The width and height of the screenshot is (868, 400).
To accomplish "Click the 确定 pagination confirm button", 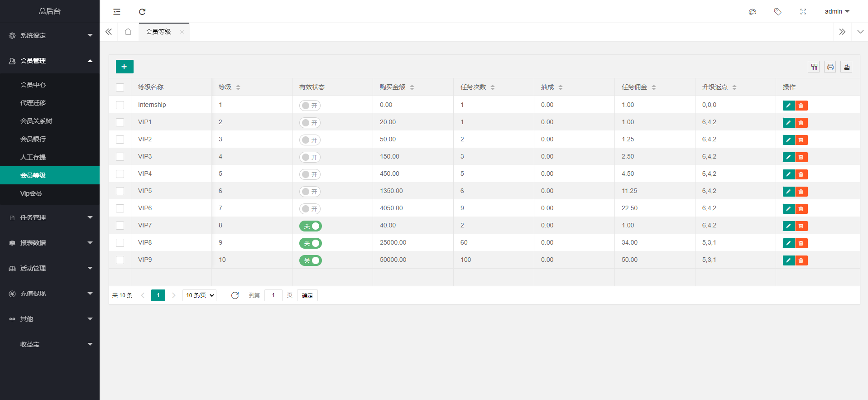I will [307, 295].
